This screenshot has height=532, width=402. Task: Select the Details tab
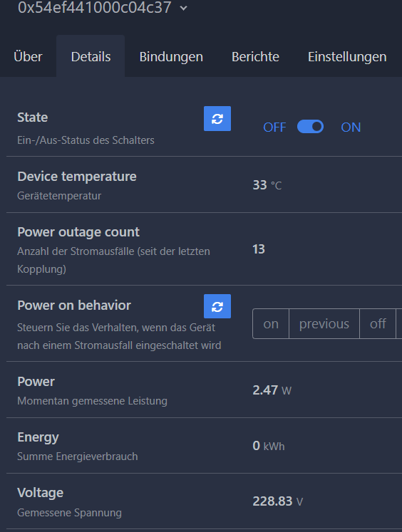(91, 57)
